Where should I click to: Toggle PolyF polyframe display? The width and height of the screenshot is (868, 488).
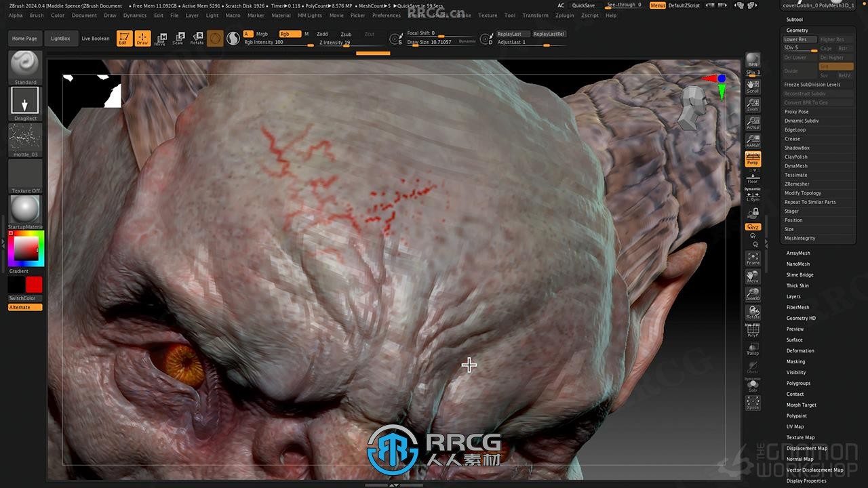click(753, 331)
